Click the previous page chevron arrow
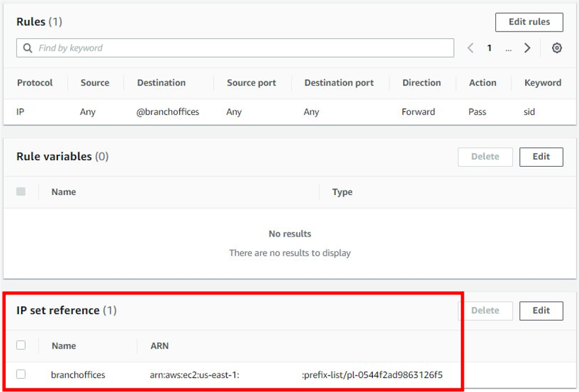This screenshot has height=392, width=579. 470,47
